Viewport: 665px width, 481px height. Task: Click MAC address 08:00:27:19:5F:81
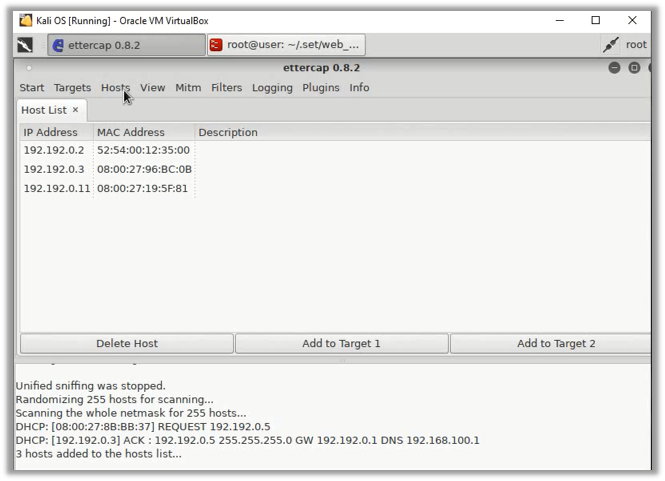click(x=142, y=188)
